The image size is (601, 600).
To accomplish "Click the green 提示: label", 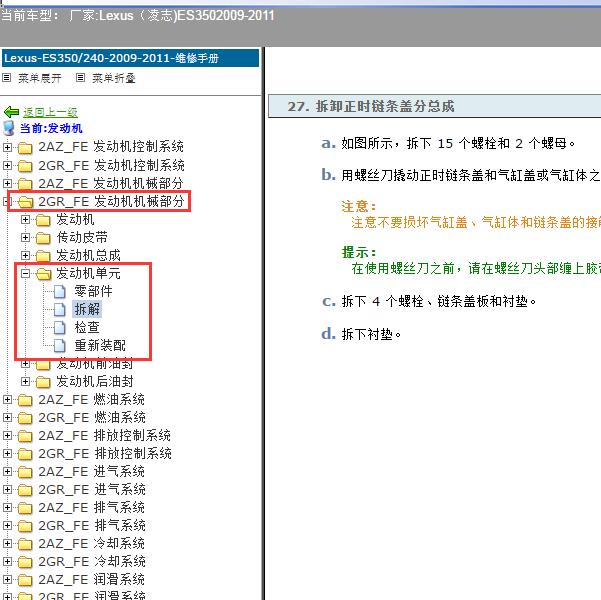I will 359,252.
